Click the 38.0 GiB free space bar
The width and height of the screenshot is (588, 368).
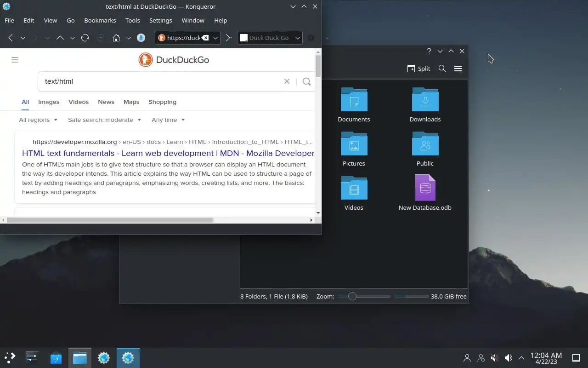click(x=411, y=296)
